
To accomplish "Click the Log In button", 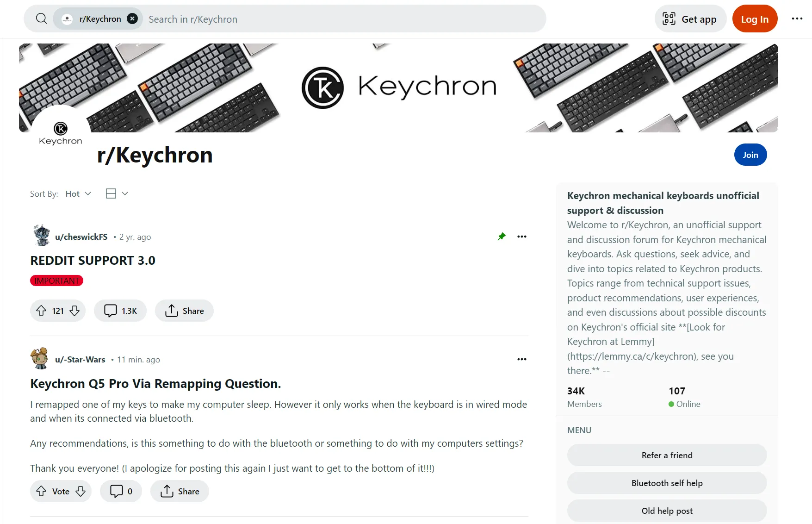I will click(x=755, y=19).
